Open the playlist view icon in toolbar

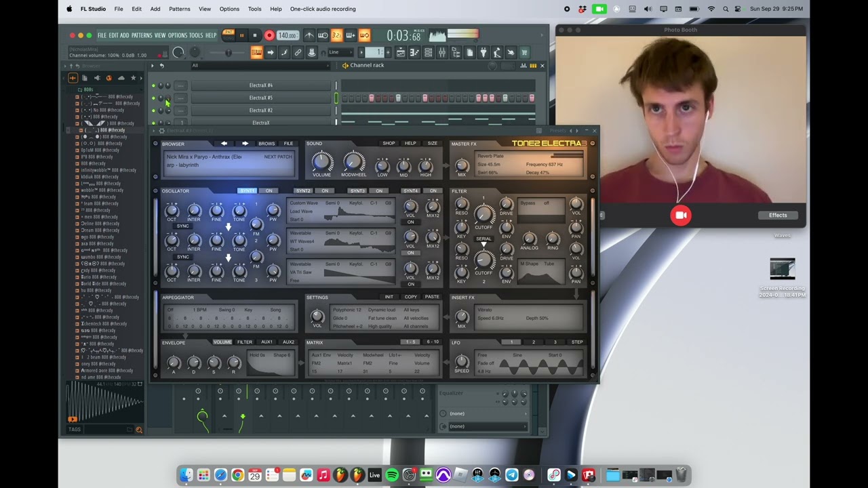pos(401,52)
